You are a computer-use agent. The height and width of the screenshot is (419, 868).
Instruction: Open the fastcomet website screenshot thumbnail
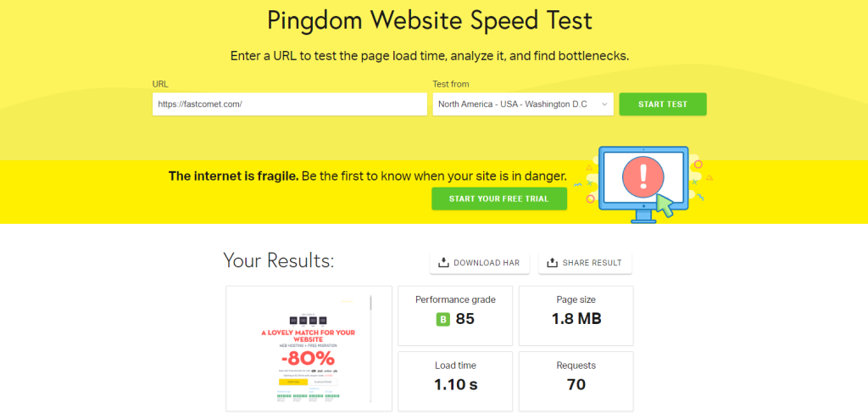307,349
